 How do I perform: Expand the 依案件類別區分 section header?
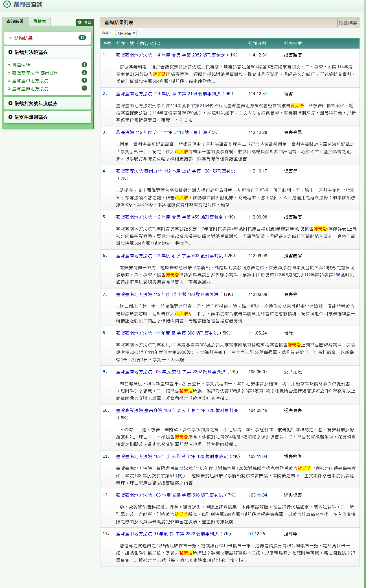(31, 117)
